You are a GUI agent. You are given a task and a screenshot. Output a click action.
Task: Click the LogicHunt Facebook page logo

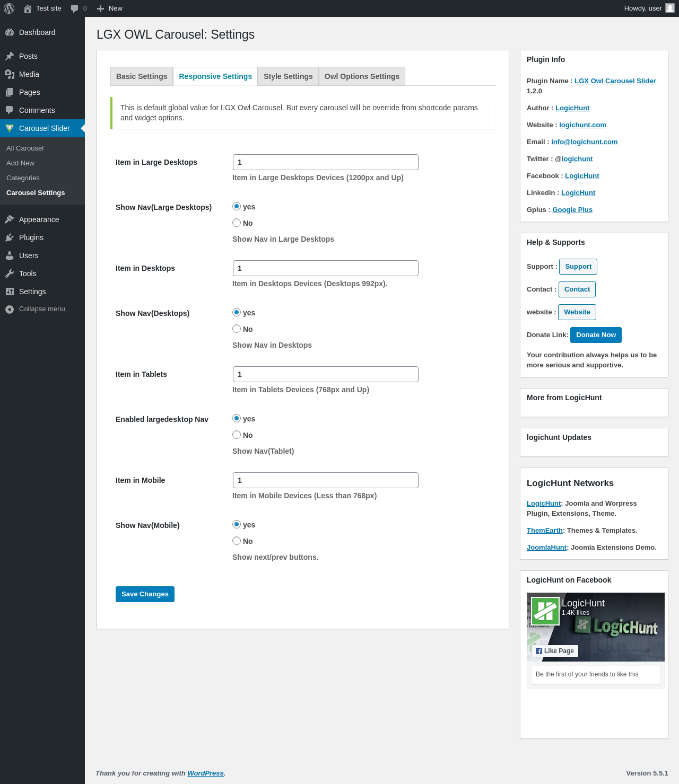(x=545, y=611)
